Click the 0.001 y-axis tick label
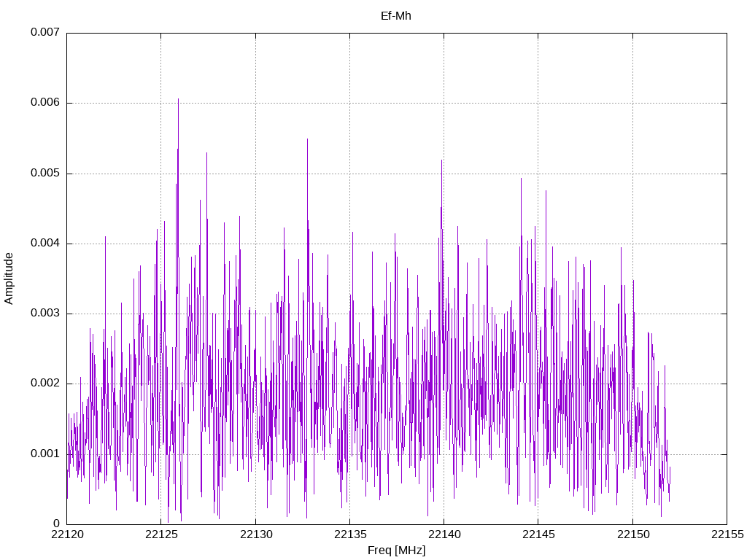Image resolution: width=747 pixels, height=560 pixels. [45, 454]
